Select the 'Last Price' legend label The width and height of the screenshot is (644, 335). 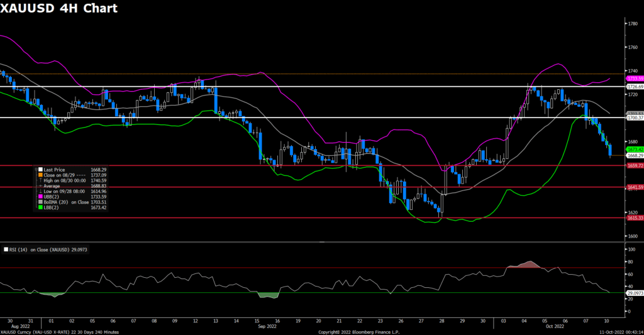tap(54, 170)
